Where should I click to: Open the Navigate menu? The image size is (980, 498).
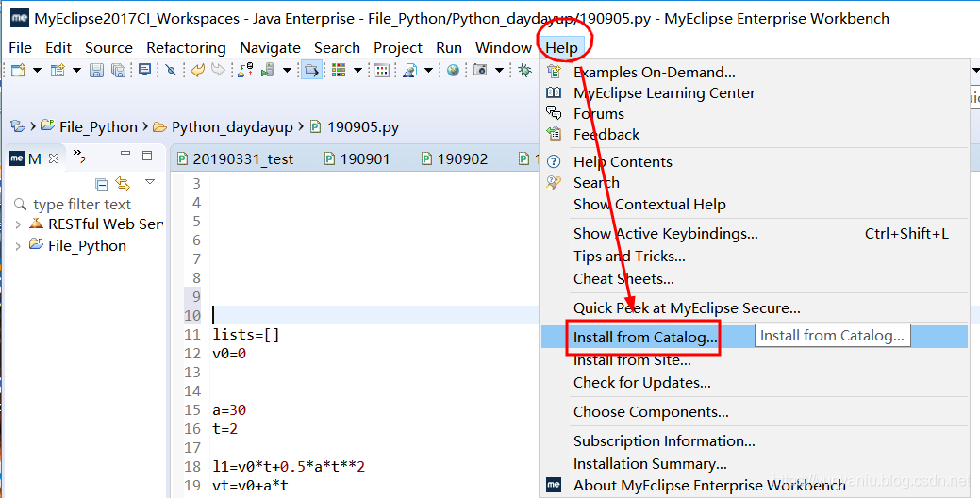(270, 48)
